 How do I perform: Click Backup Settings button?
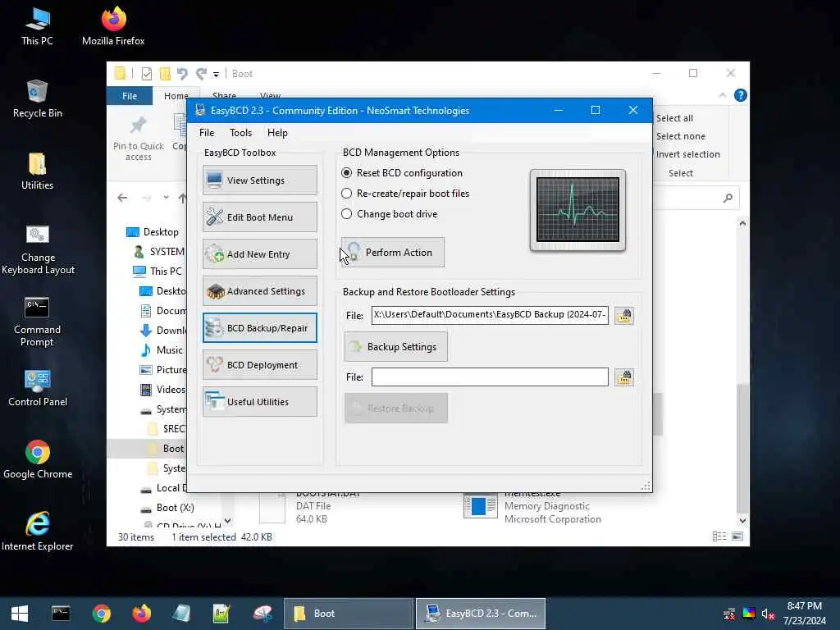click(x=396, y=347)
